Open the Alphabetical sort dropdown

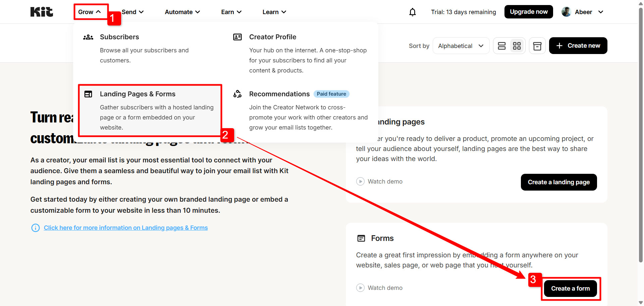point(461,46)
